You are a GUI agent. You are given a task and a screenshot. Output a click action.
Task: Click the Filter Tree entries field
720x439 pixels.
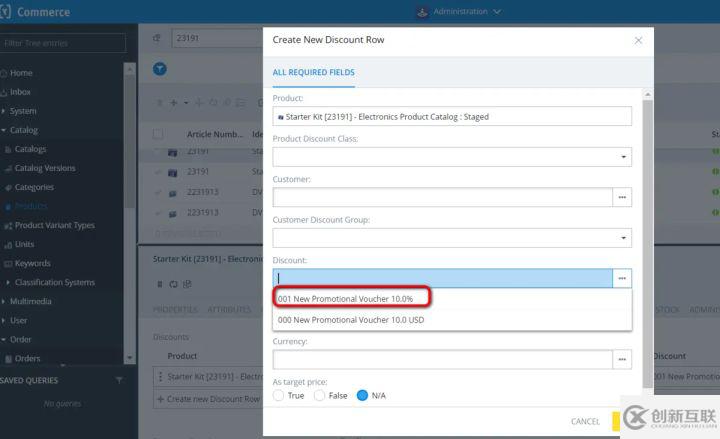tap(62, 43)
